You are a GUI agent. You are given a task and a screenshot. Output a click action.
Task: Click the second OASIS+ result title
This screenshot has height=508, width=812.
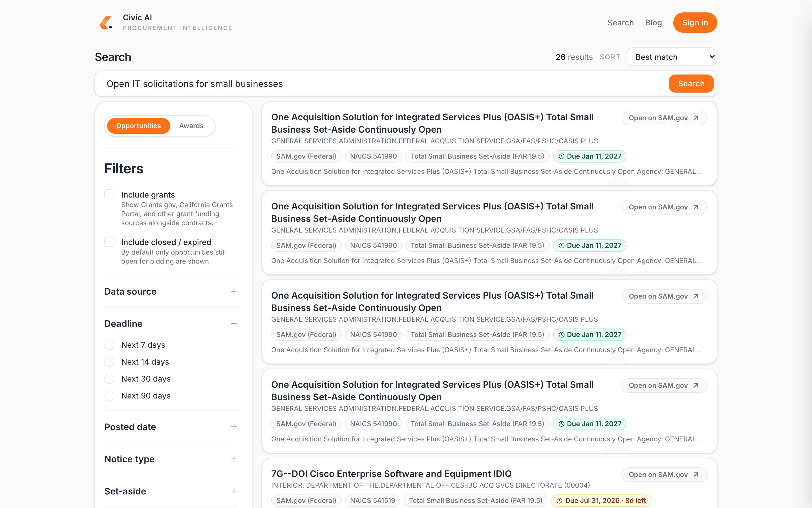point(432,212)
